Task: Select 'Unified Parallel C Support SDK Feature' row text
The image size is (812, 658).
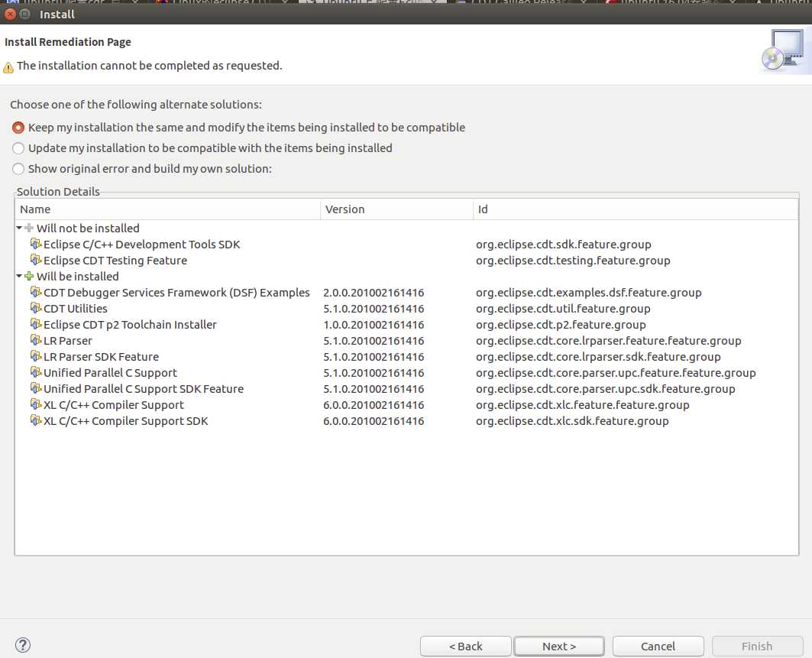Action: [x=144, y=388]
